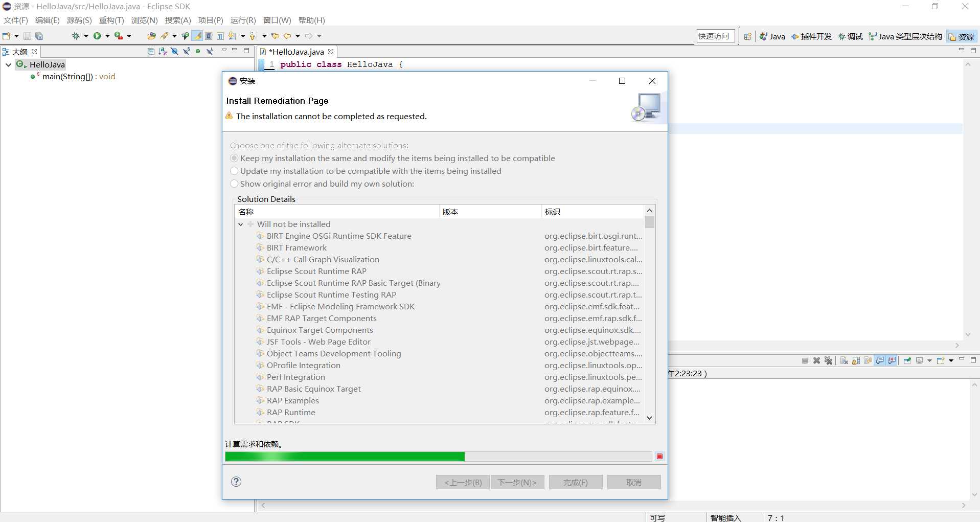Image resolution: width=980 pixels, height=522 pixels.
Task: Open the New file dropdown arrow
Action: 16,36
